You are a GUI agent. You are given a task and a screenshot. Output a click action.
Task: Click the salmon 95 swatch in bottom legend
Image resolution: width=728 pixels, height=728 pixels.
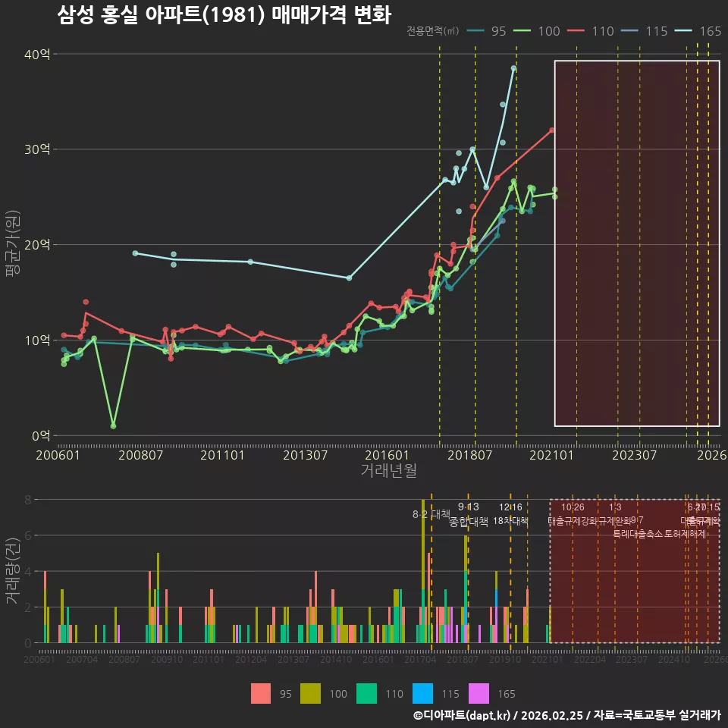[x=260, y=694]
